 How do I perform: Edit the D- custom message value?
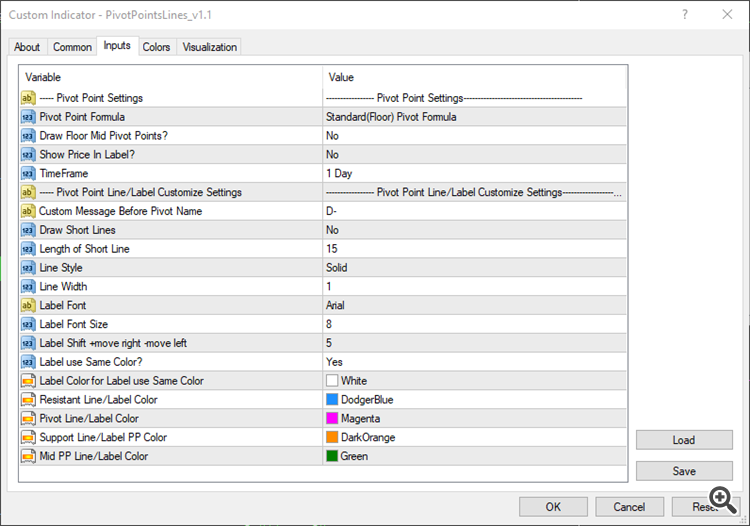pos(474,211)
